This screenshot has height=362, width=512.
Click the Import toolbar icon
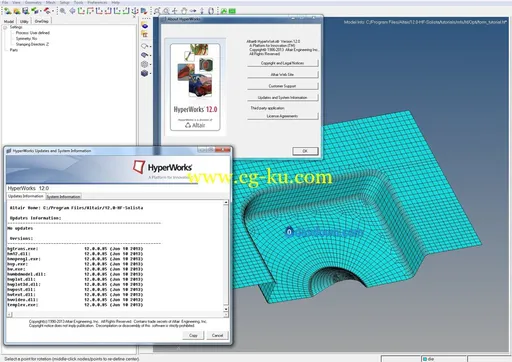[35, 11]
